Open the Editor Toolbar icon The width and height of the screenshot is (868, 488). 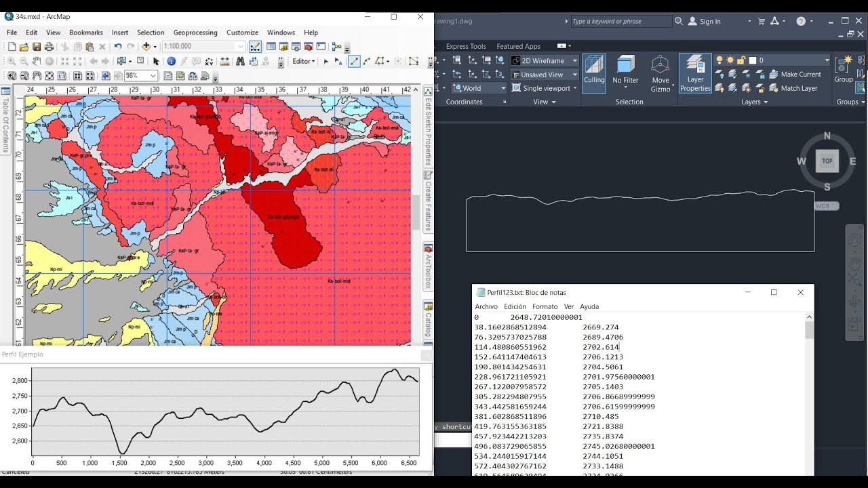[x=255, y=46]
